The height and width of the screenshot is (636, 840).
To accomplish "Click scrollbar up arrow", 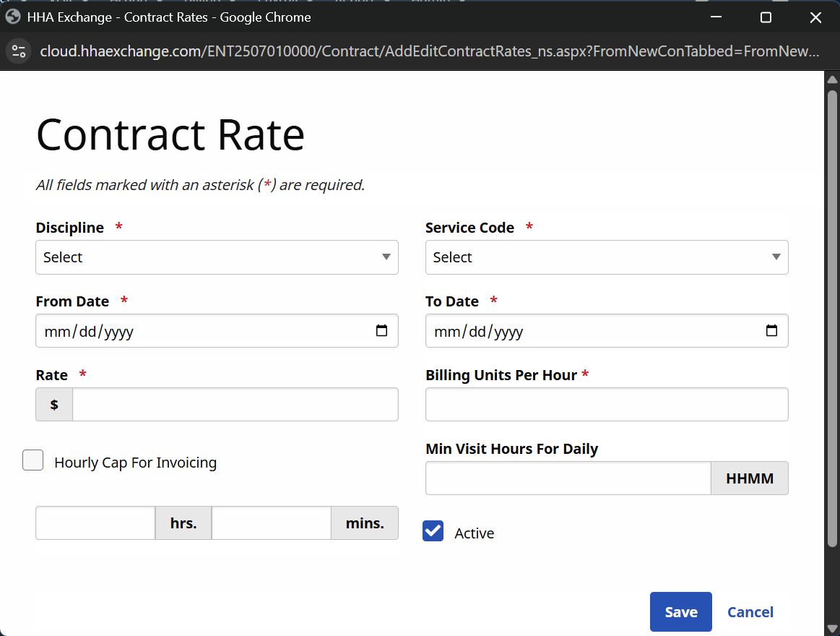I will tap(832, 79).
